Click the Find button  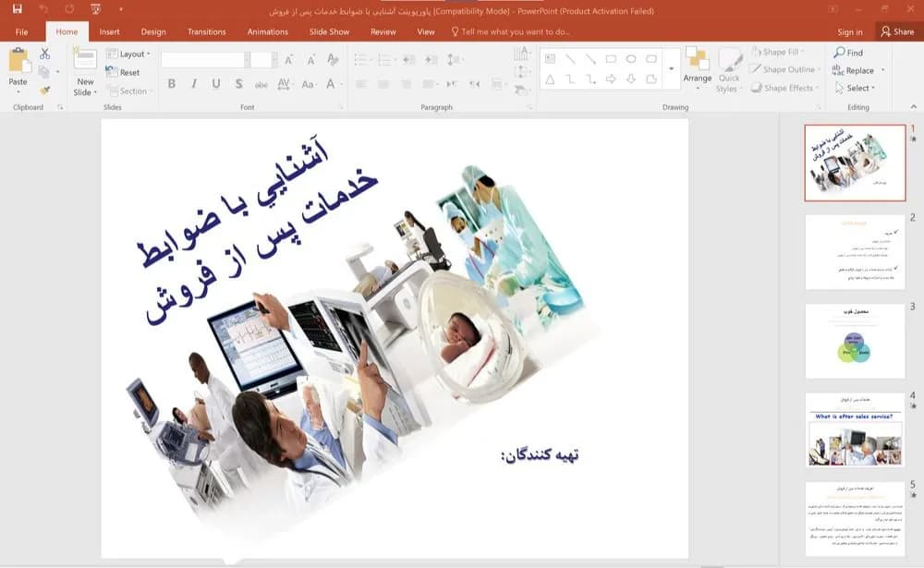coord(848,53)
